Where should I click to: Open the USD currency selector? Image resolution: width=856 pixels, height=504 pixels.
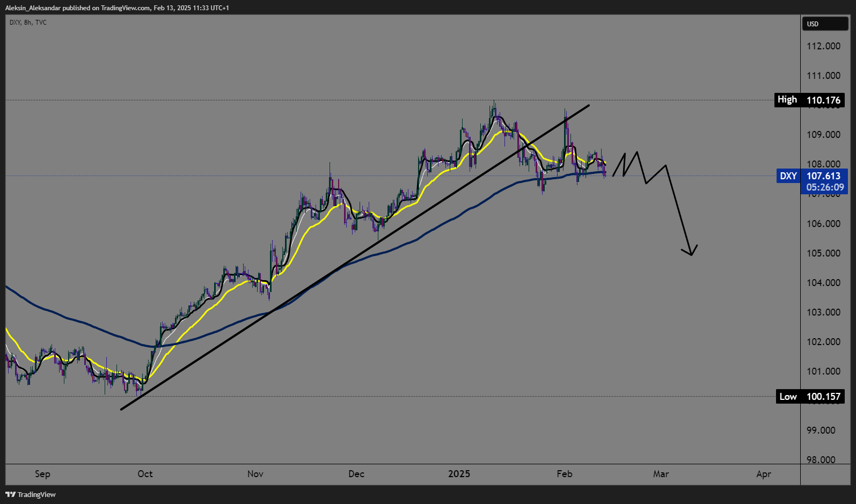click(x=825, y=24)
